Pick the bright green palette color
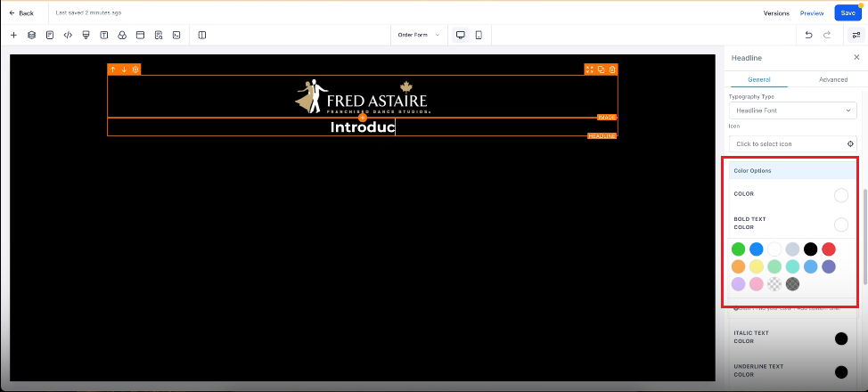 pos(738,249)
